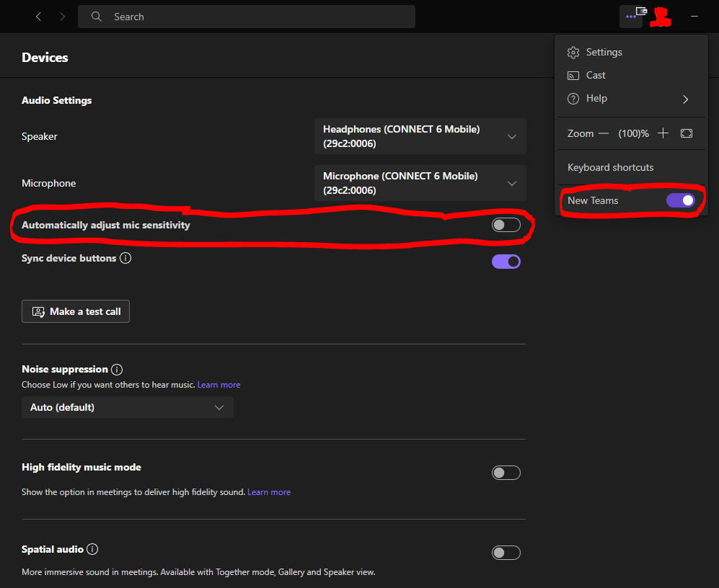Enable High fidelity music mode toggle
This screenshot has height=588, width=719.
pos(506,473)
